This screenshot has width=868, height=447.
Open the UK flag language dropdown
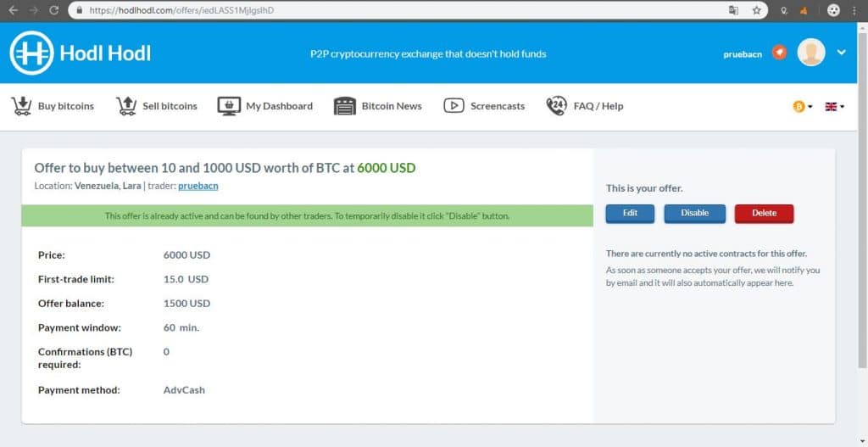834,106
